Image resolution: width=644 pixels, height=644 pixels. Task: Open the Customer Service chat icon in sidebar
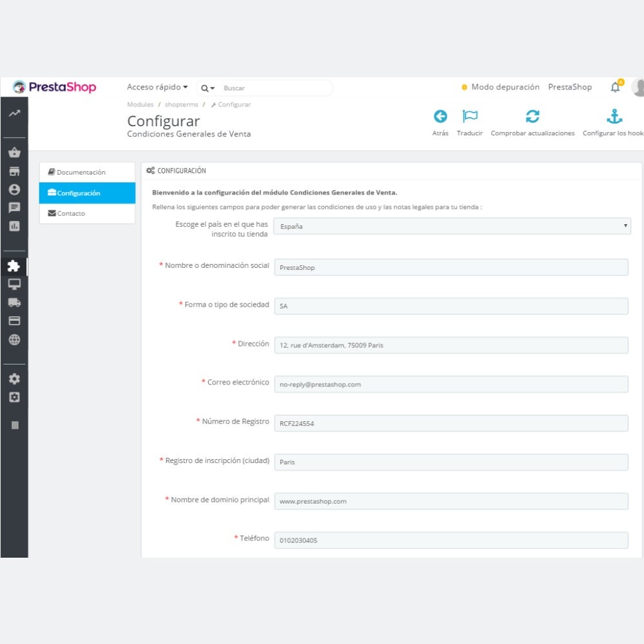tap(14, 207)
